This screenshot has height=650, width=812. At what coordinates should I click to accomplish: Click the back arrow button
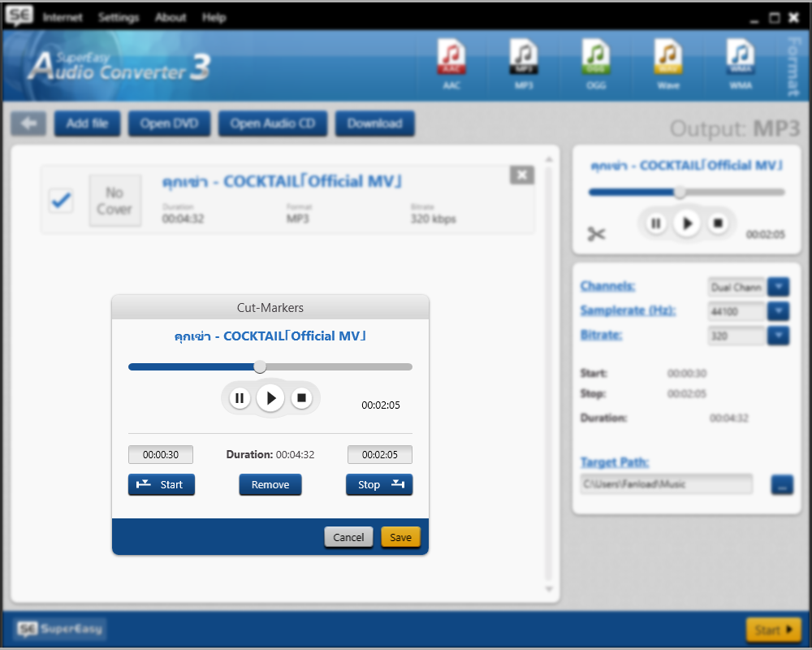[29, 123]
